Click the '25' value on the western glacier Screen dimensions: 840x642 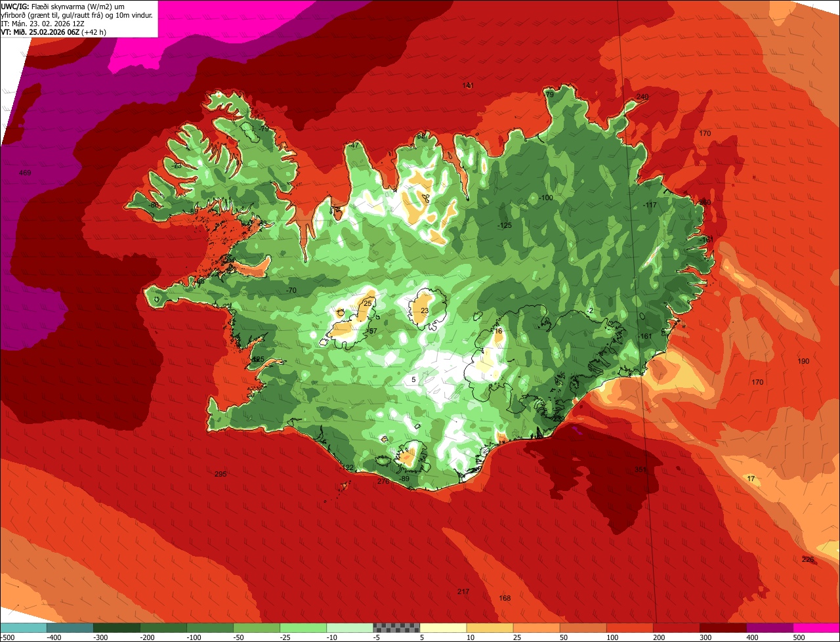[x=367, y=303]
